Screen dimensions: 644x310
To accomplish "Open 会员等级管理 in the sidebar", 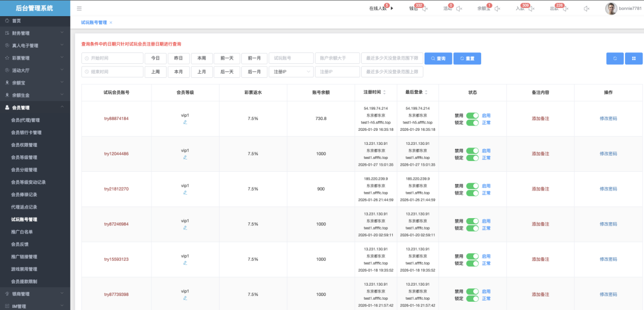I will coord(24,157).
